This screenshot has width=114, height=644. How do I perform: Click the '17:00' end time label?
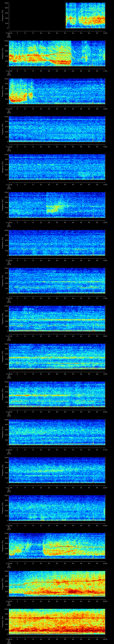click(x=105, y=298)
